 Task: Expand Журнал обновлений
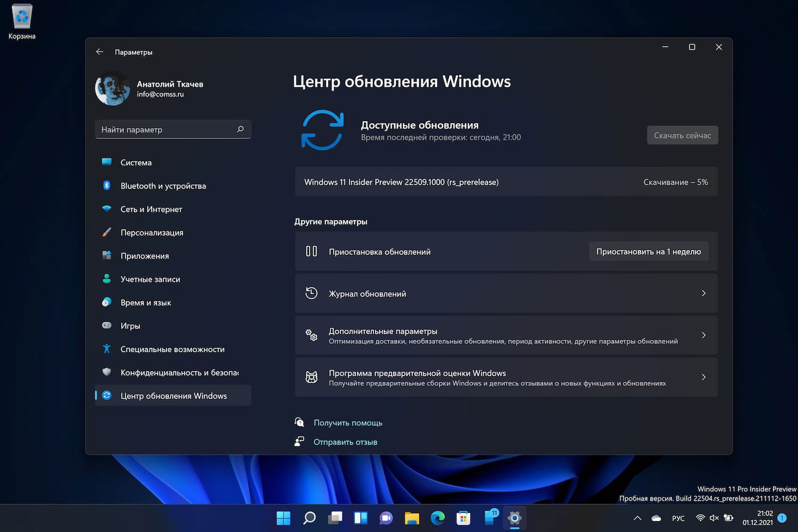pos(703,293)
